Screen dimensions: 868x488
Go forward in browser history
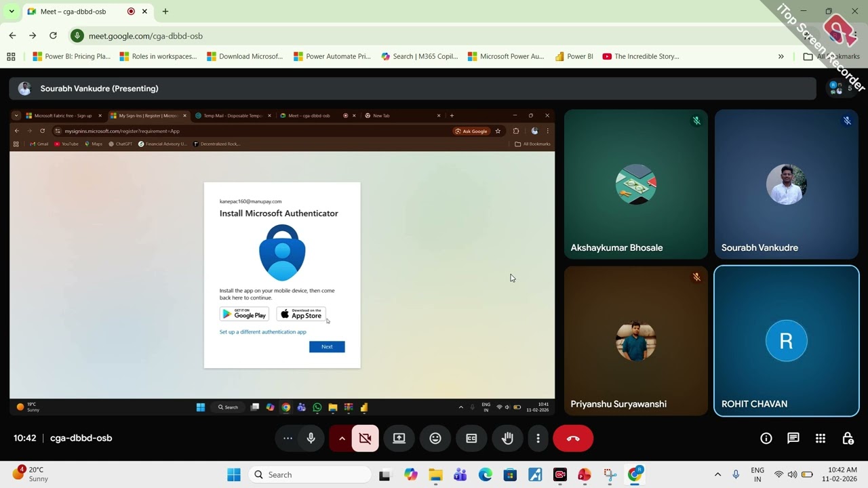[33, 36]
